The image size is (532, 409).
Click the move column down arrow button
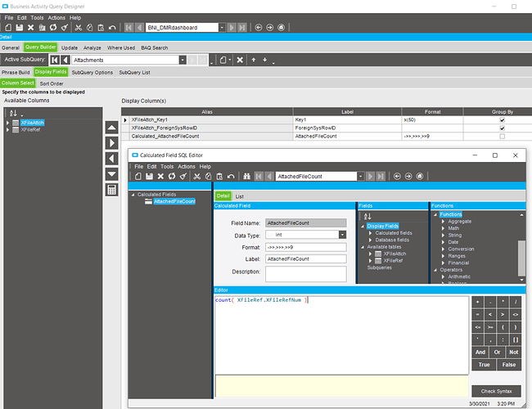coord(112,173)
